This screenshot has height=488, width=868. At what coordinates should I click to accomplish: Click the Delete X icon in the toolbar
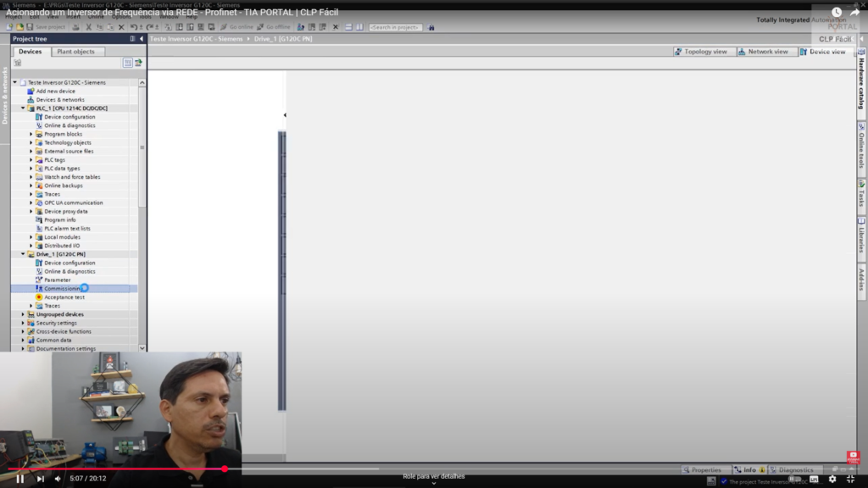point(121,27)
